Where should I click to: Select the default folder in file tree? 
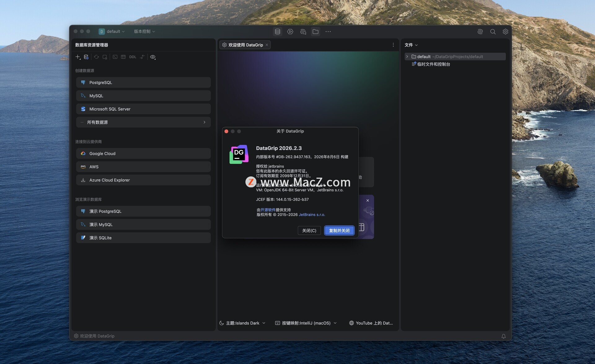[455, 57]
